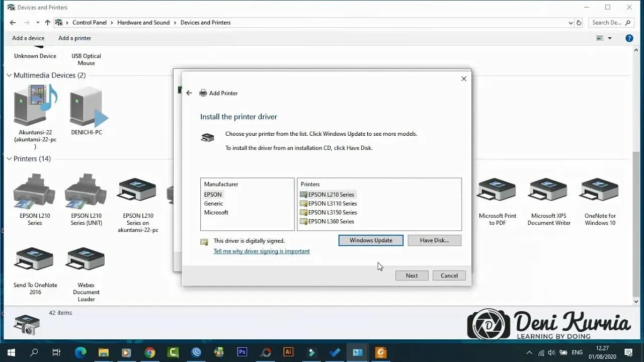This screenshot has width=644, height=362.
Task: Open the view layout icon button
Action: pyautogui.click(x=600, y=38)
